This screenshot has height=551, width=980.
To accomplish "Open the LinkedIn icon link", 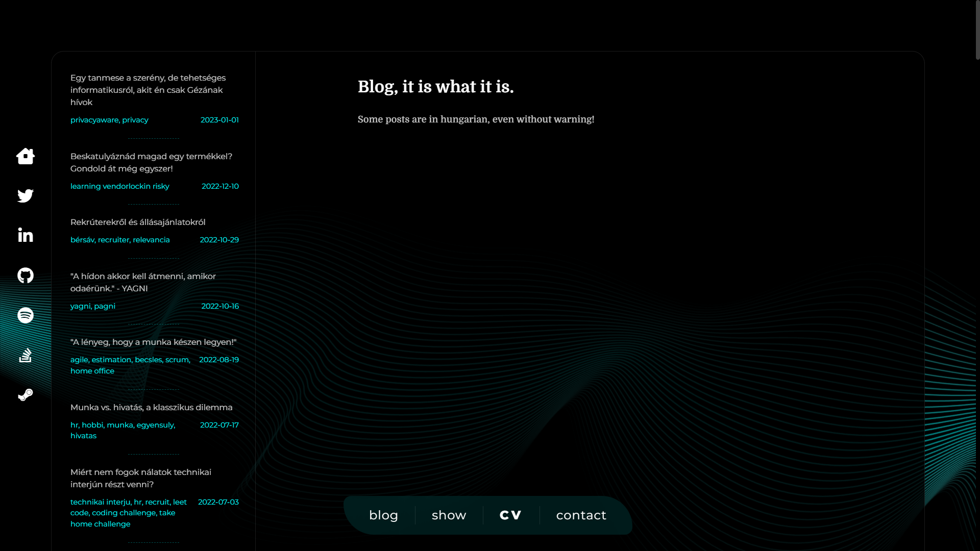I will 25,235.
